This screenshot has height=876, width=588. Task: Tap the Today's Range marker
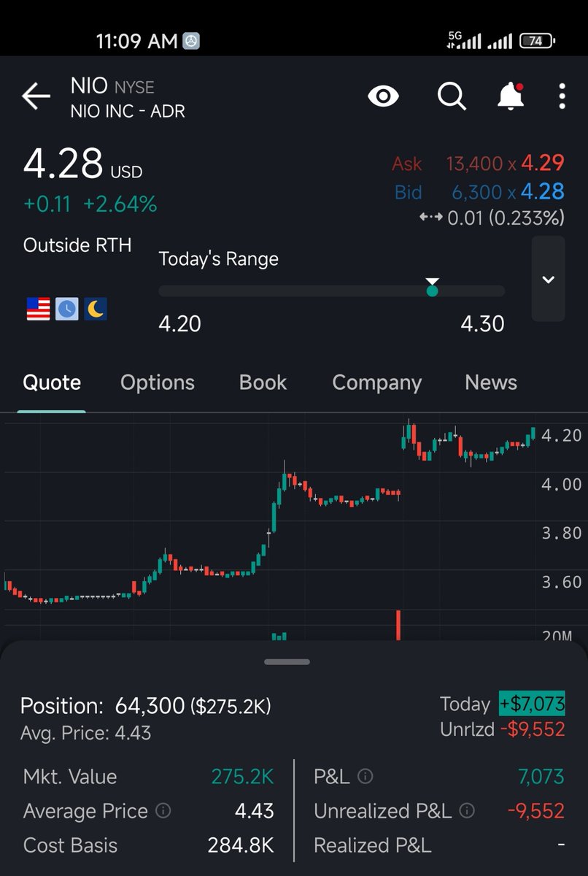pos(432,288)
